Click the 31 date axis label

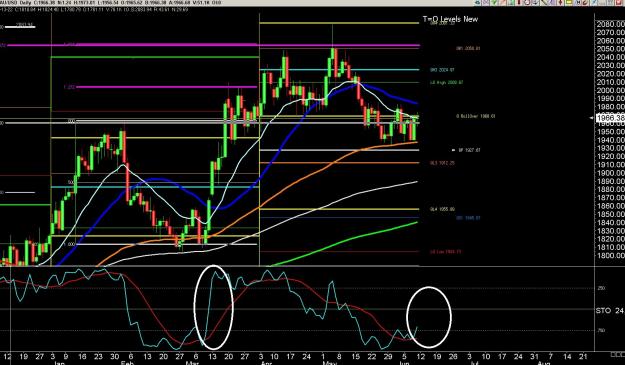pyautogui.click(x=534, y=357)
